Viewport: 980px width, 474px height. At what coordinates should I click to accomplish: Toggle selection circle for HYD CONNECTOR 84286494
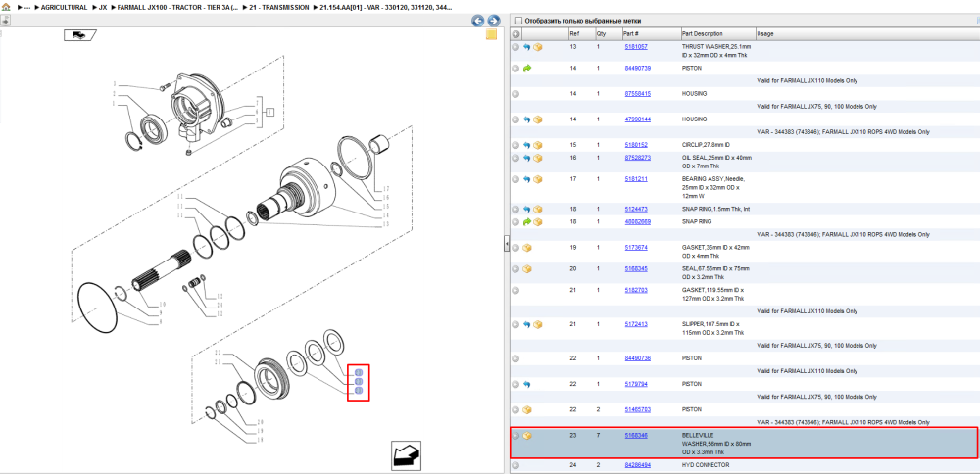click(x=515, y=466)
